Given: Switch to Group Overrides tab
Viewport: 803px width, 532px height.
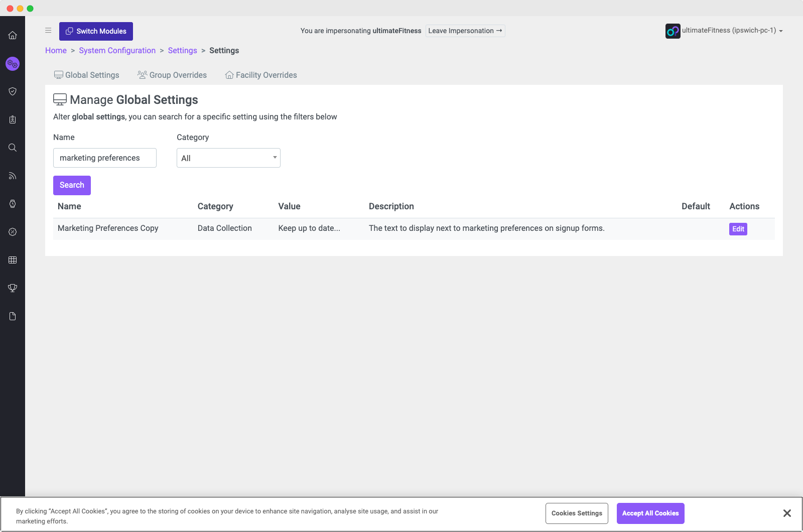Looking at the screenshot, I should 172,75.
